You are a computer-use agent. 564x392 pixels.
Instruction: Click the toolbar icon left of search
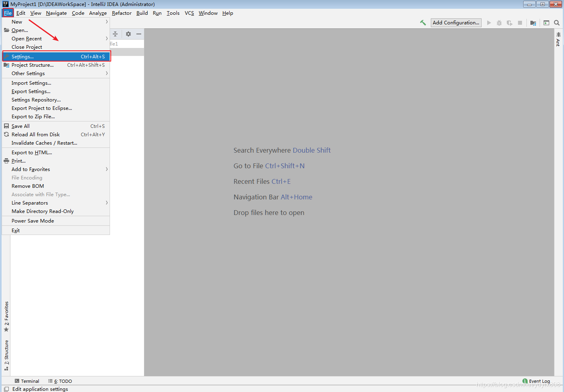546,23
